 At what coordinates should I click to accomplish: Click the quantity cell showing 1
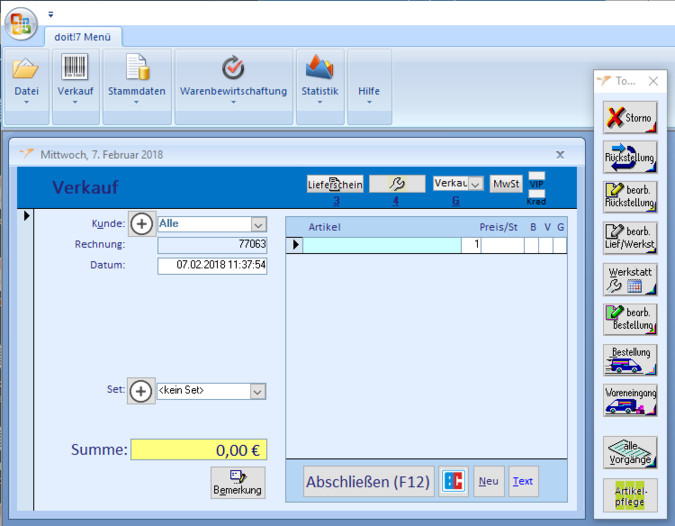click(x=471, y=245)
